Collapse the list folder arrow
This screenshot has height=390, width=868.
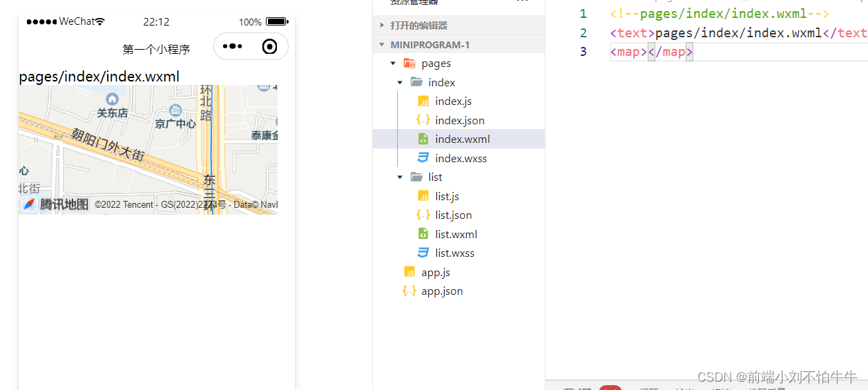tap(400, 177)
